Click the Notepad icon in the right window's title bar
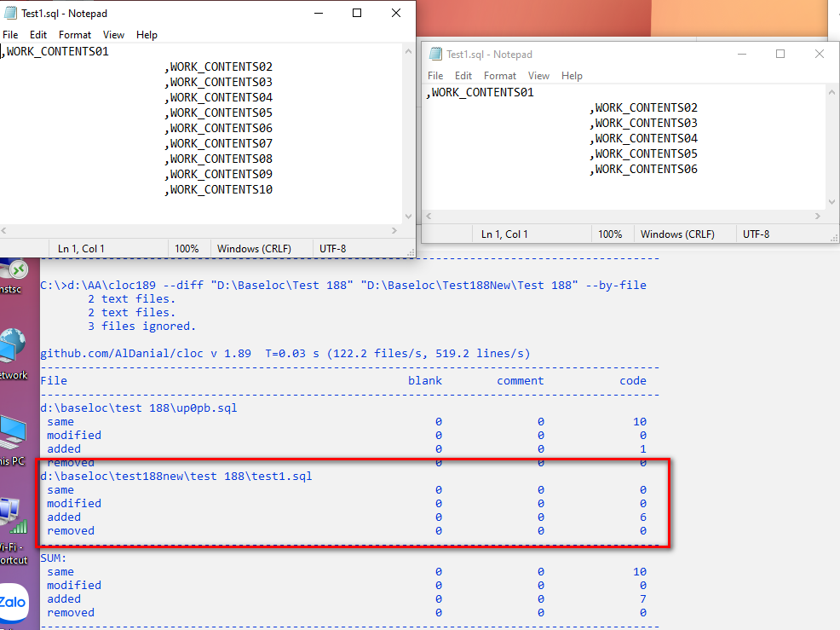The image size is (840, 630). coord(434,53)
